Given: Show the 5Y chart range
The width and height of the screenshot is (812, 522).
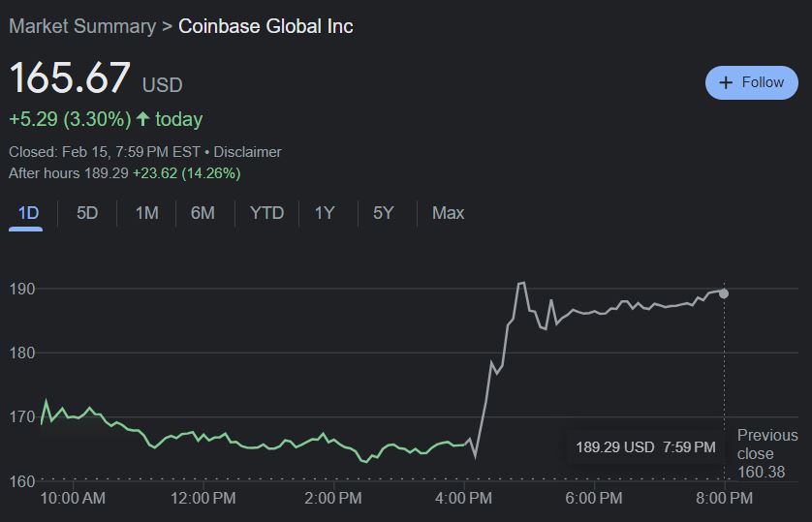Looking at the screenshot, I should (x=383, y=213).
